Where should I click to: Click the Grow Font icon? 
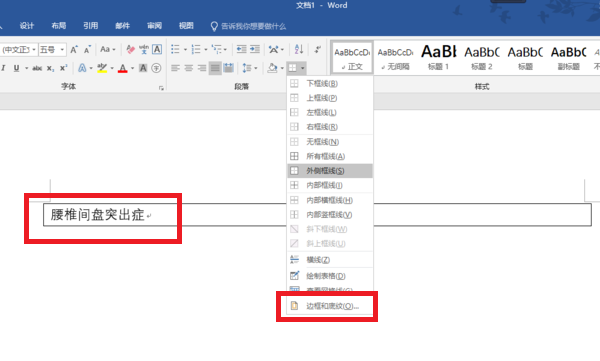[74, 49]
